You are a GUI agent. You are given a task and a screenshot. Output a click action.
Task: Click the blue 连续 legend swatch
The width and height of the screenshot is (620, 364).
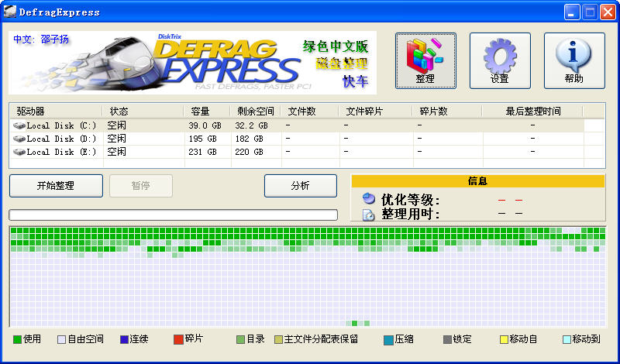(124, 339)
